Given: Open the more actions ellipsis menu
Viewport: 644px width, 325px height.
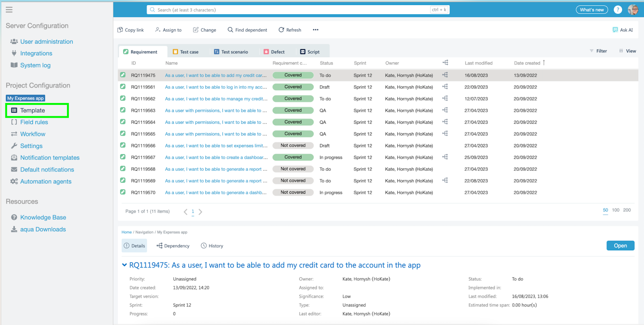Looking at the screenshot, I should [x=315, y=30].
